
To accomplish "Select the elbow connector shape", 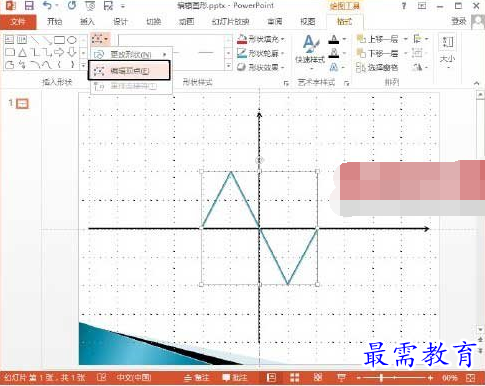I will [34, 52].
